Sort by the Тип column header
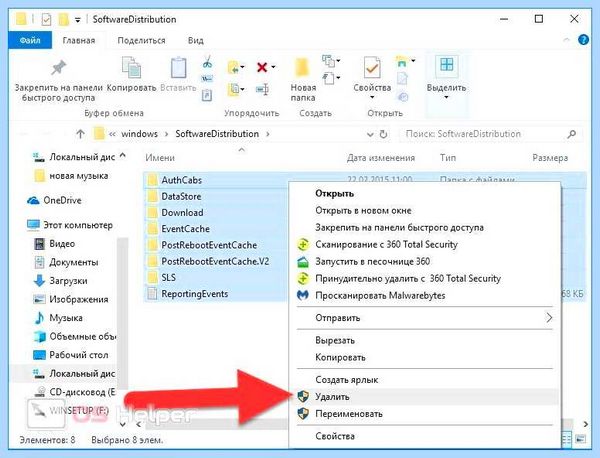 tap(448, 158)
